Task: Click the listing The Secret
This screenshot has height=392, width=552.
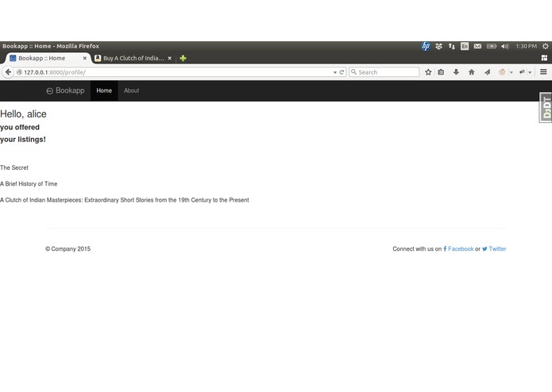Action: pos(14,167)
